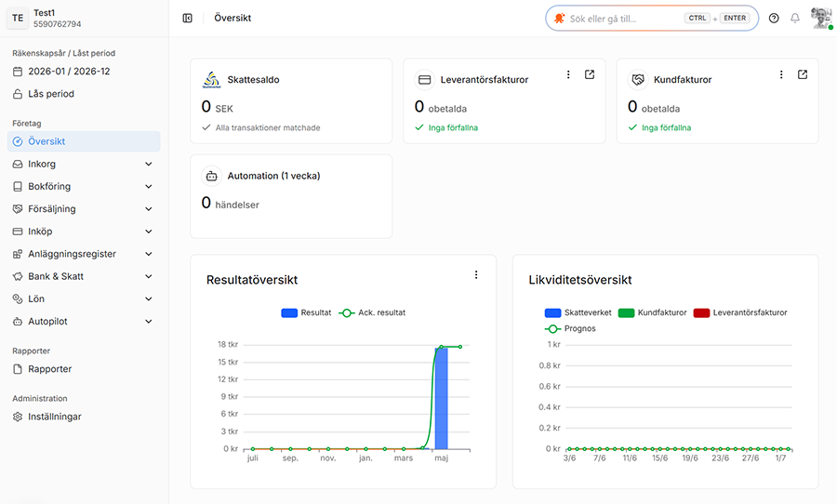Image resolution: width=837 pixels, height=504 pixels.
Task: Toggle Ack. resultat legend series
Action: point(372,312)
